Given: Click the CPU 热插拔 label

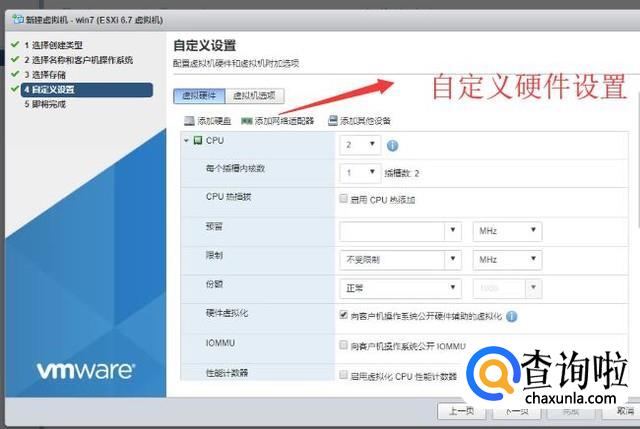Looking at the screenshot, I should 229,197.
